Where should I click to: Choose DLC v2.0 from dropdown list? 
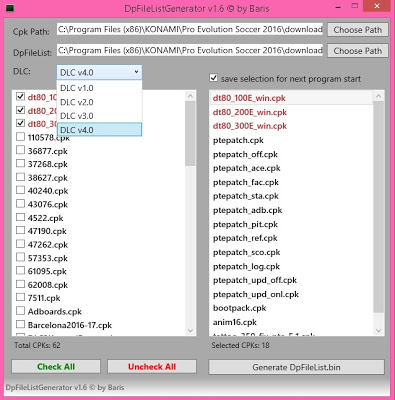point(99,102)
